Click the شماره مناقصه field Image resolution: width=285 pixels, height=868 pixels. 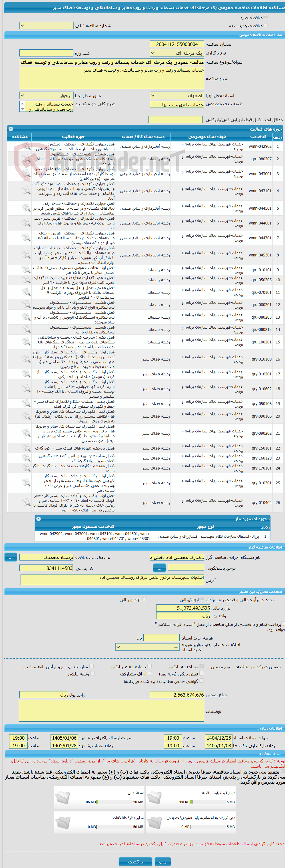177,44
